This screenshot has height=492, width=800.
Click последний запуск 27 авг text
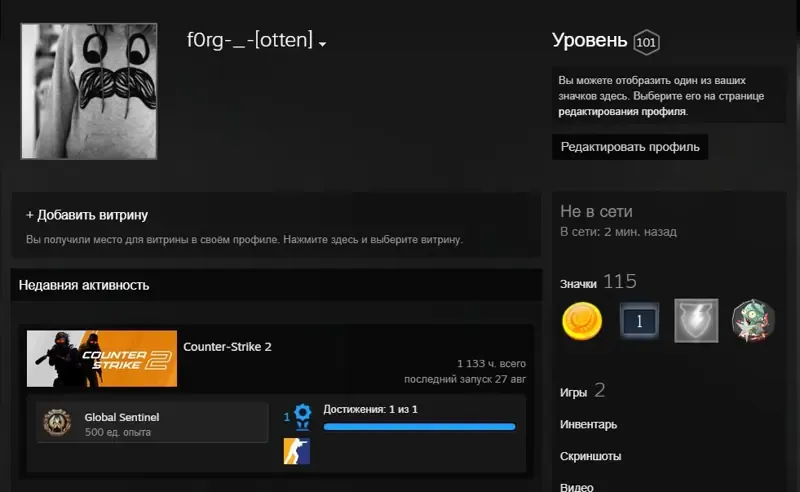(465, 379)
